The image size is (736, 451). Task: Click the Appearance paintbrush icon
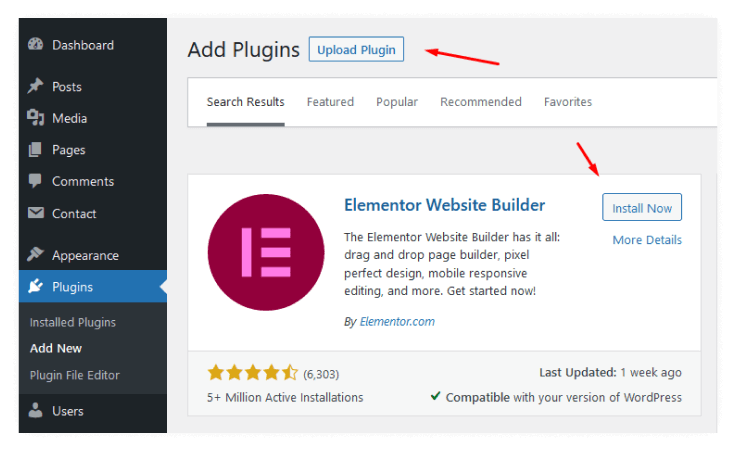tap(35, 254)
